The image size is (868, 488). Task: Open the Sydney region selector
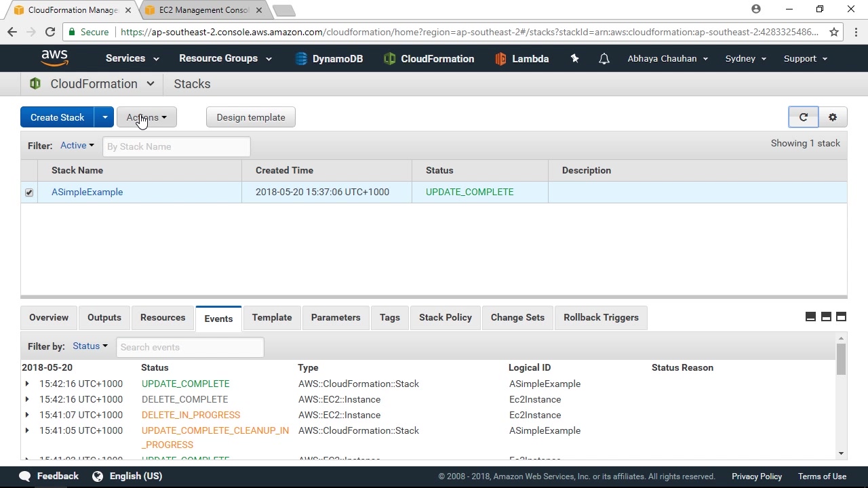coord(746,58)
